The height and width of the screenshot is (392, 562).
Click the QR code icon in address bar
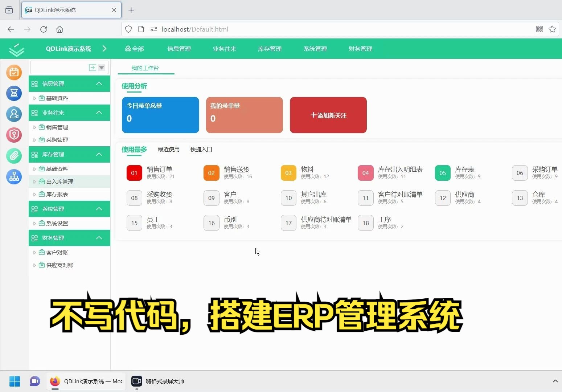pos(540,29)
